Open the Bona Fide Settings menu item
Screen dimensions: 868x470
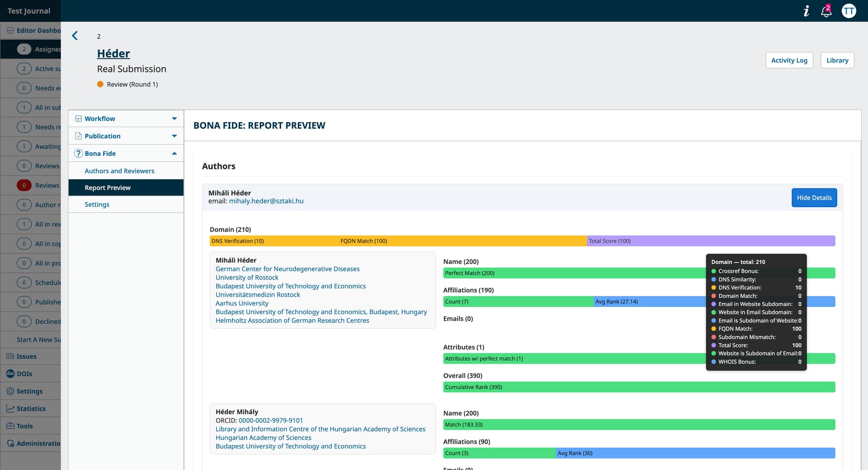(x=97, y=204)
